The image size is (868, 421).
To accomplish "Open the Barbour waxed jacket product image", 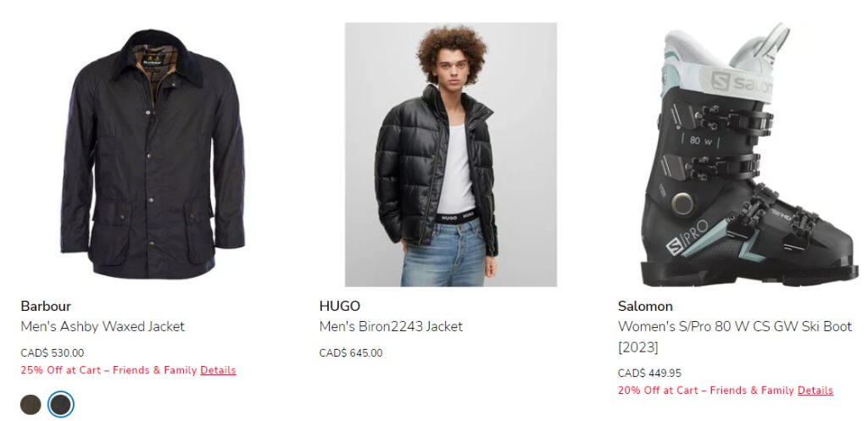I will (x=153, y=154).
